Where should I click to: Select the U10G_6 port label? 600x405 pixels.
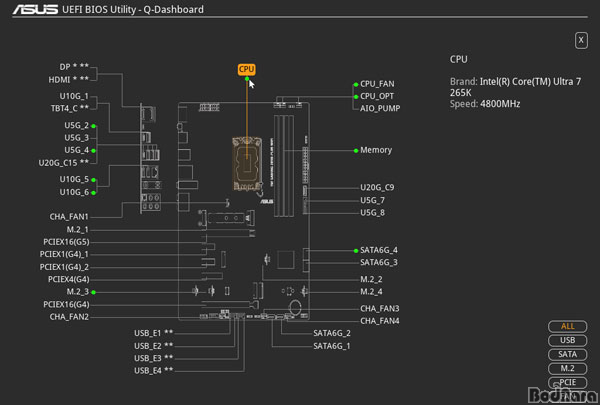pyautogui.click(x=74, y=192)
